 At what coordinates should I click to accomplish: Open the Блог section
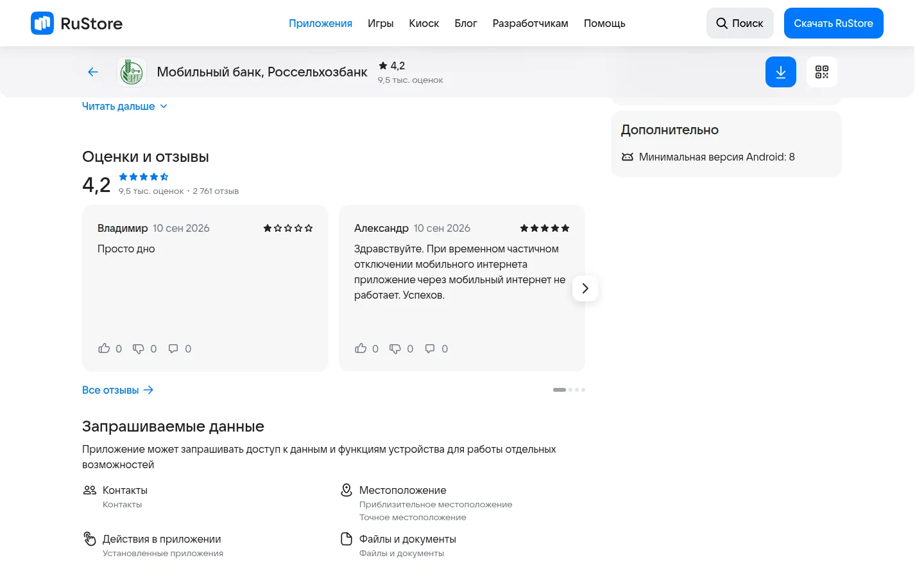pyautogui.click(x=466, y=23)
